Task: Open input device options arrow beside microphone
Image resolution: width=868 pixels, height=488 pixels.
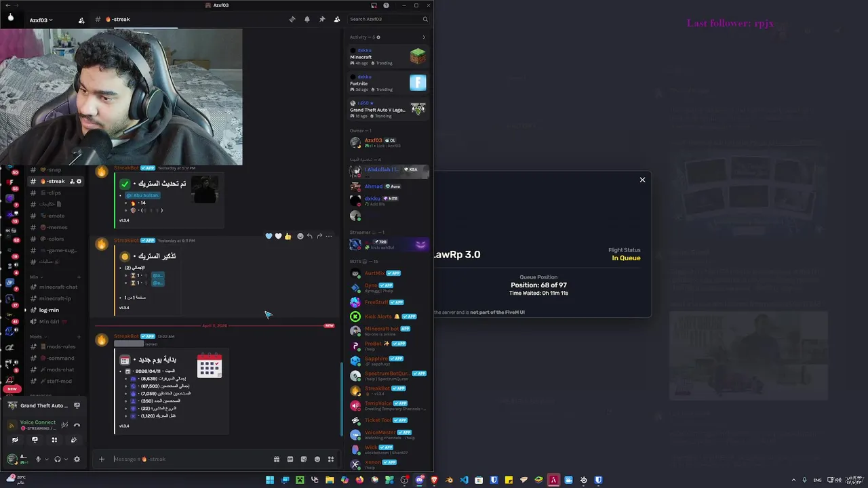Action: [x=46, y=460]
